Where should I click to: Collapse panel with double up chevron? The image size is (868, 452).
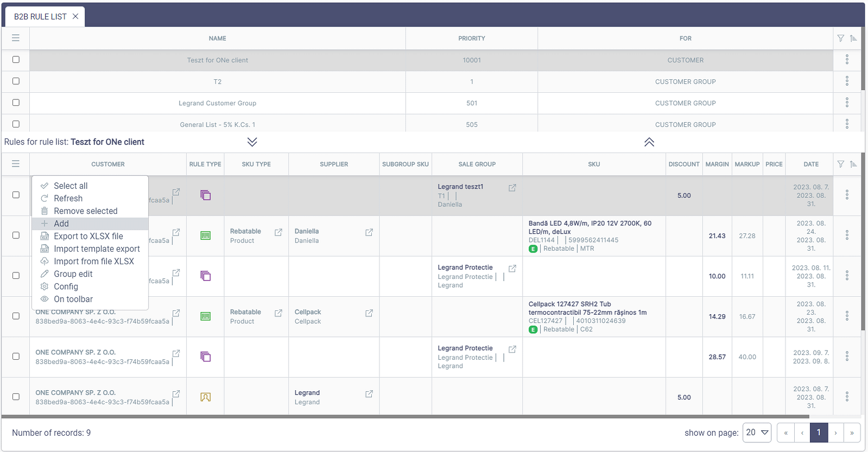coord(649,142)
